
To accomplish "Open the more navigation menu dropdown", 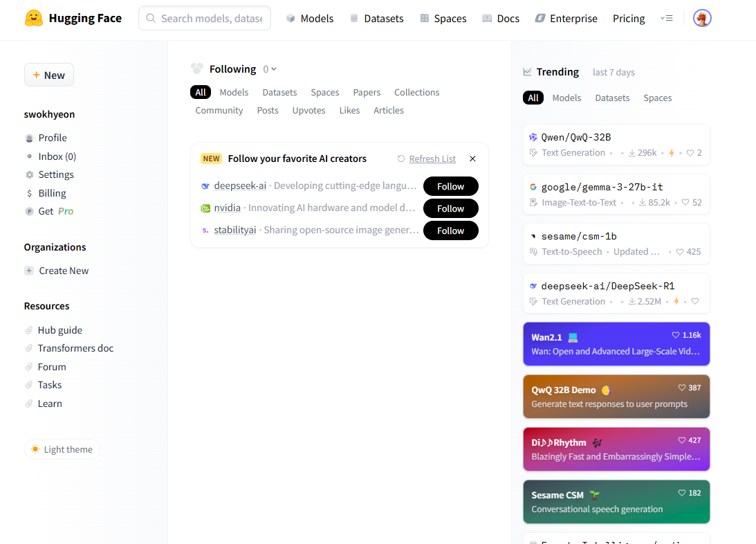I will tap(666, 18).
